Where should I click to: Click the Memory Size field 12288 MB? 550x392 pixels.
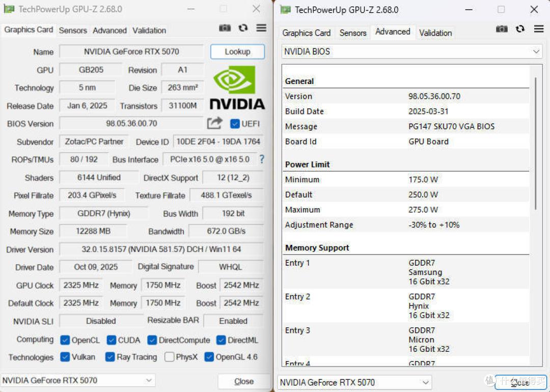tap(93, 231)
